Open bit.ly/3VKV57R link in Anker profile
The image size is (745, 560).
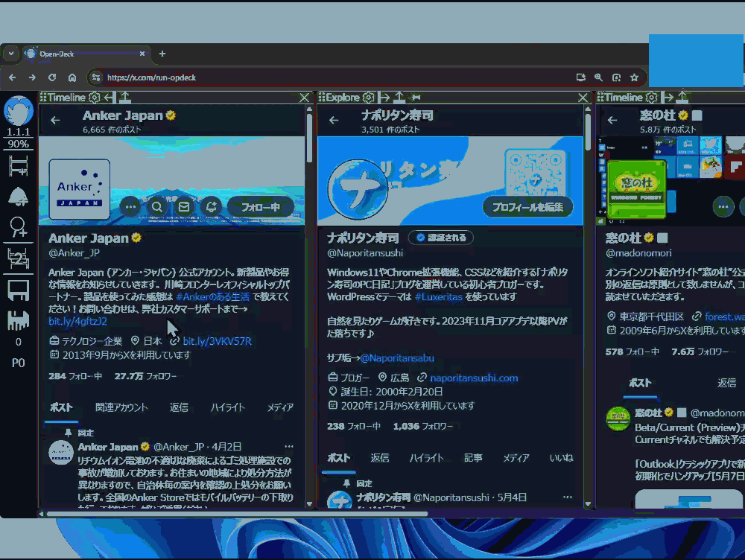point(217,341)
